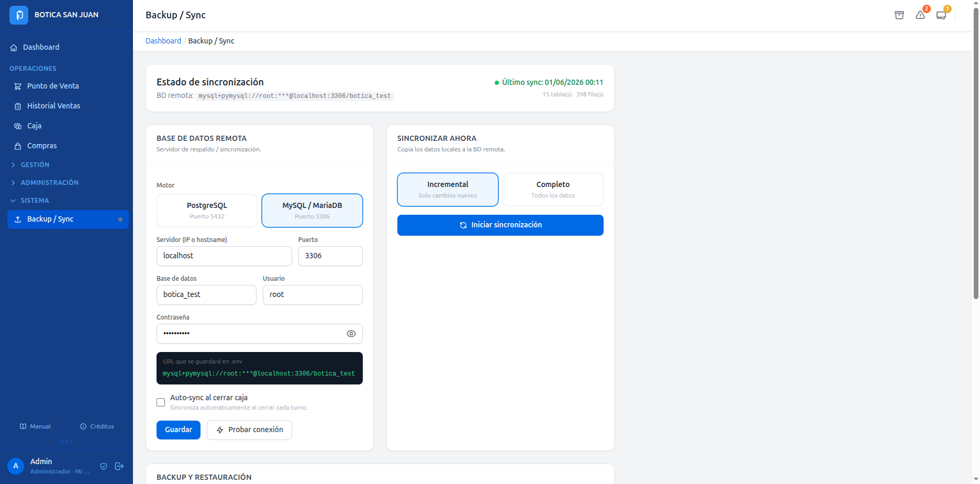Image resolution: width=980 pixels, height=484 pixels.
Task: Click the shield icon next to Admin
Action: click(x=104, y=466)
